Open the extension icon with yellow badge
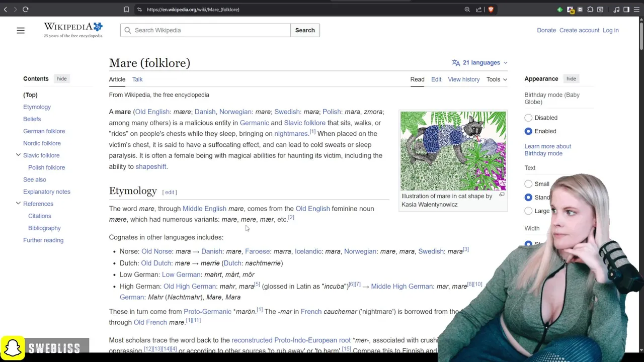This screenshot has height=362, width=644. (571, 9)
